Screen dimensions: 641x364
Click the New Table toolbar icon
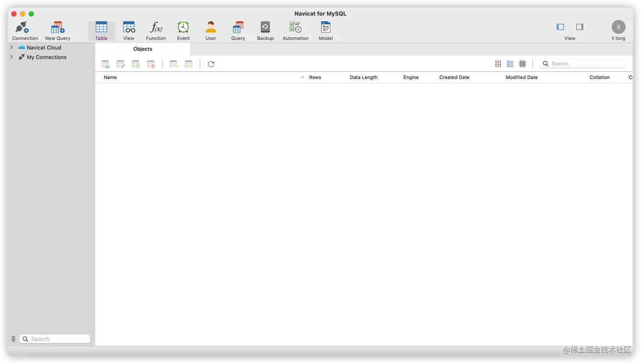[x=136, y=64]
